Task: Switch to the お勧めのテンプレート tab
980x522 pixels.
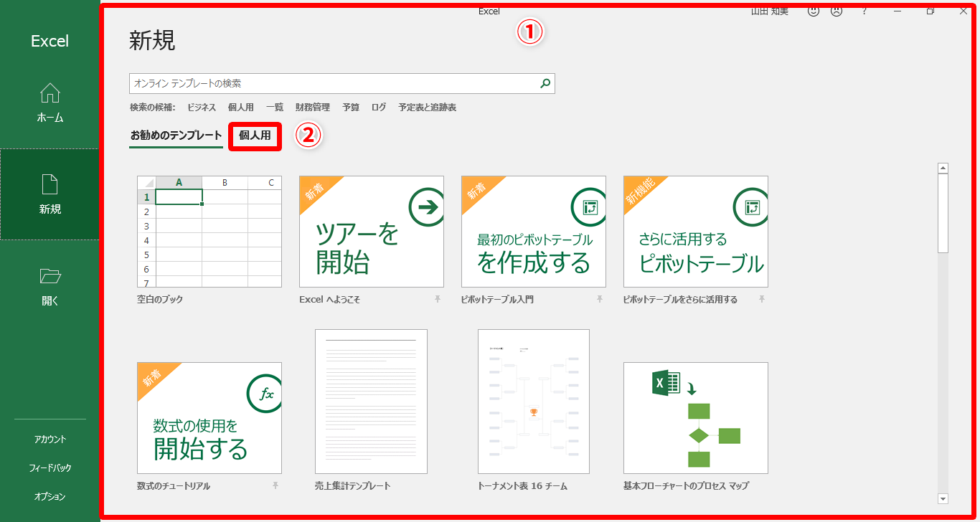Action: tap(176, 136)
